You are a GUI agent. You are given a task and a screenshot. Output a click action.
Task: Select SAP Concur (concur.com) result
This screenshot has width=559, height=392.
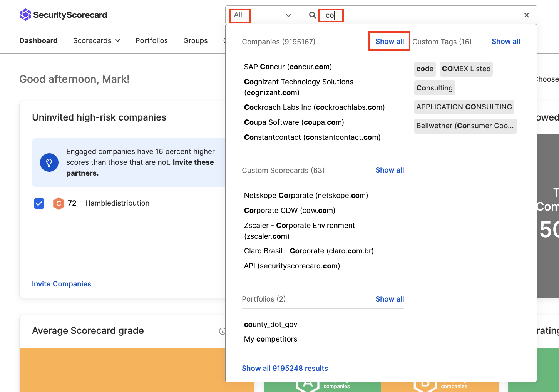[x=288, y=67]
